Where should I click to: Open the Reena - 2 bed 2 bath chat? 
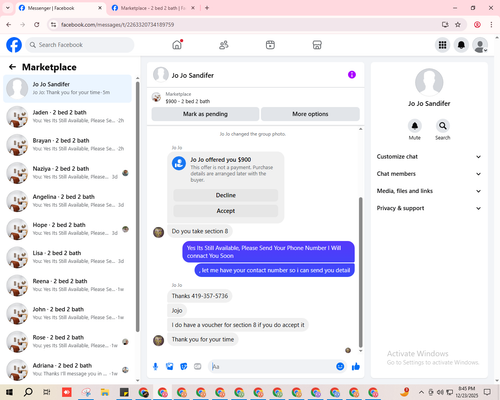67,285
